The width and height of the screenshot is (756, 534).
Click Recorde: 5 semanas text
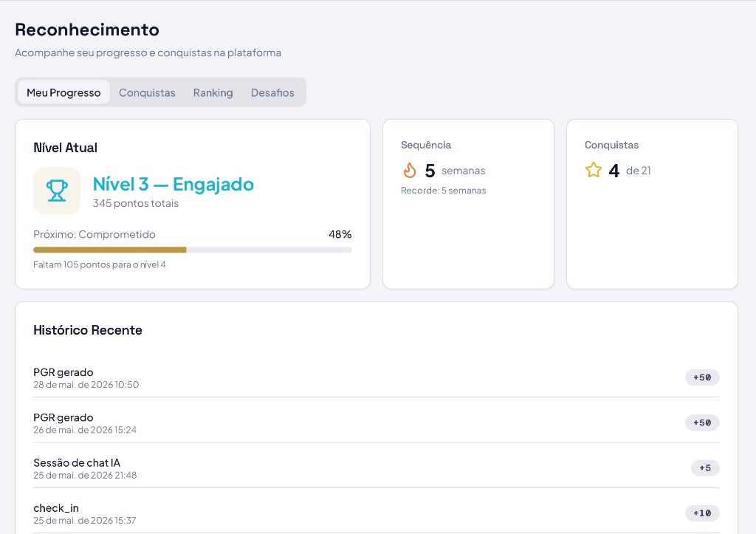443,190
